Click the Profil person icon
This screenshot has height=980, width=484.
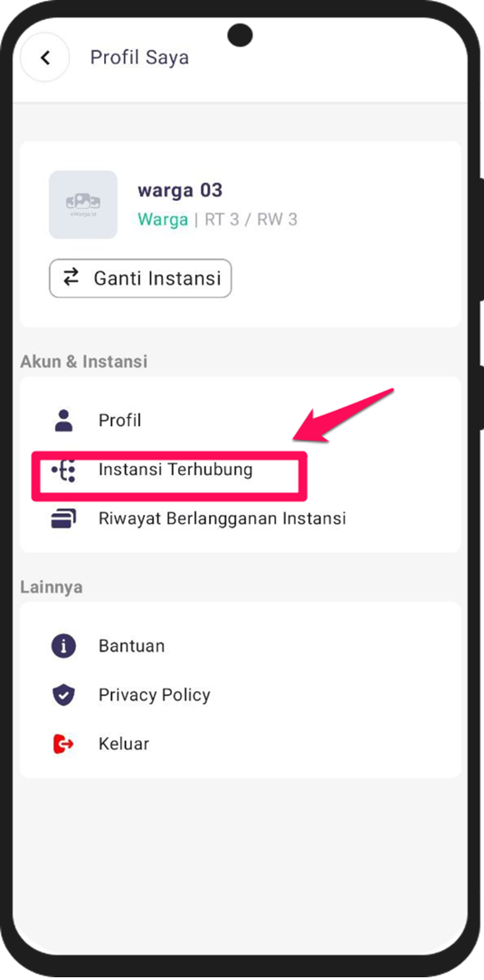(63, 421)
